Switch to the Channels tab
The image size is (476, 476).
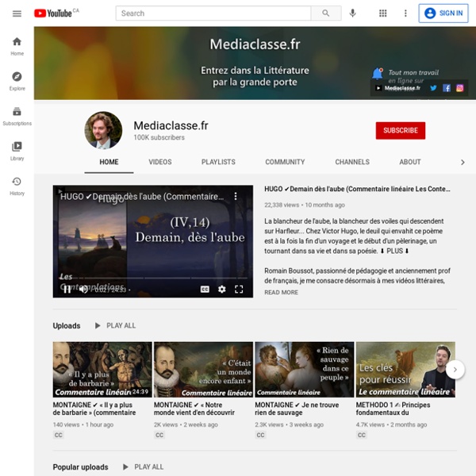point(352,162)
